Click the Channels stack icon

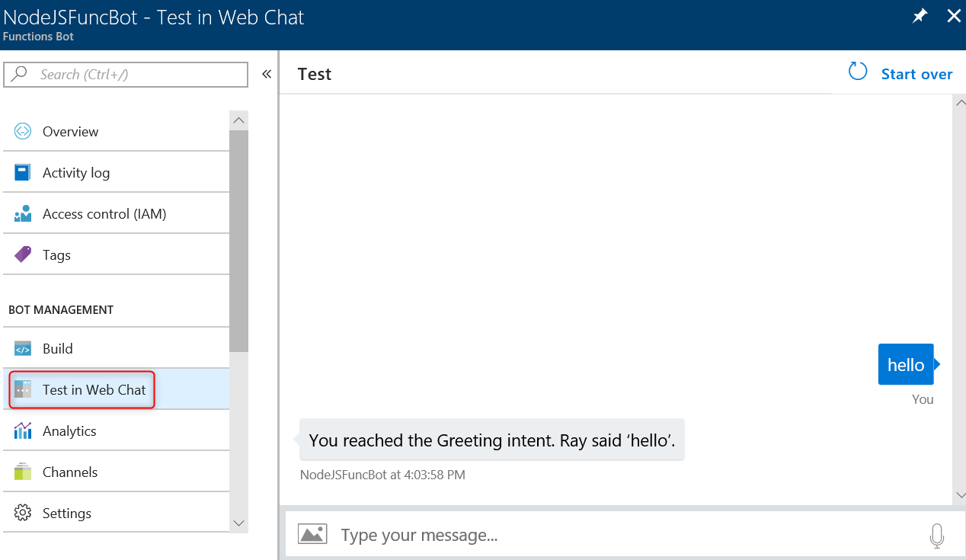(x=23, y=472)
